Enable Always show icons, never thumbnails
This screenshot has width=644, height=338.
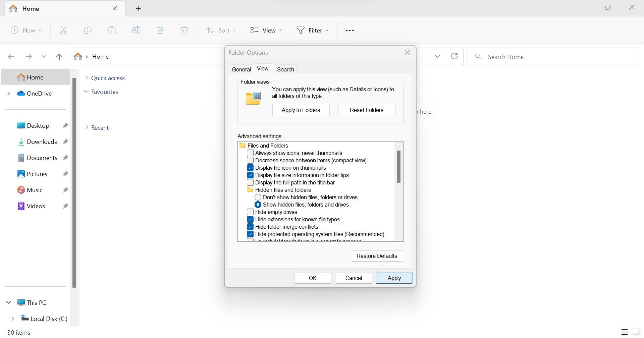(250, 153)
